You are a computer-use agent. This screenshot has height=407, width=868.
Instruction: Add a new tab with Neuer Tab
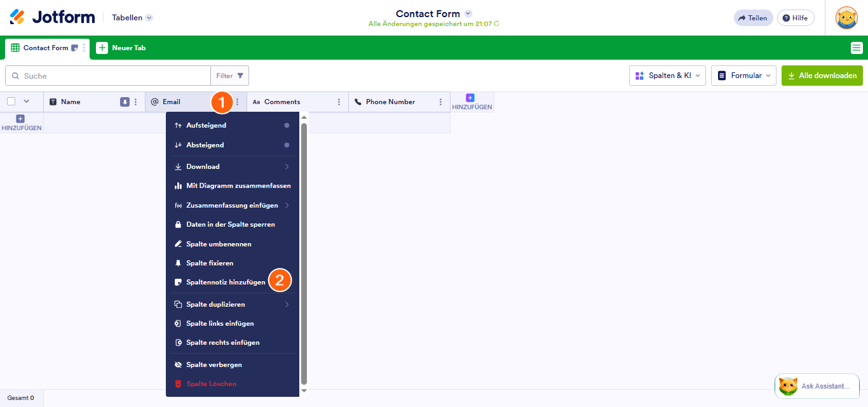point(121,48)
